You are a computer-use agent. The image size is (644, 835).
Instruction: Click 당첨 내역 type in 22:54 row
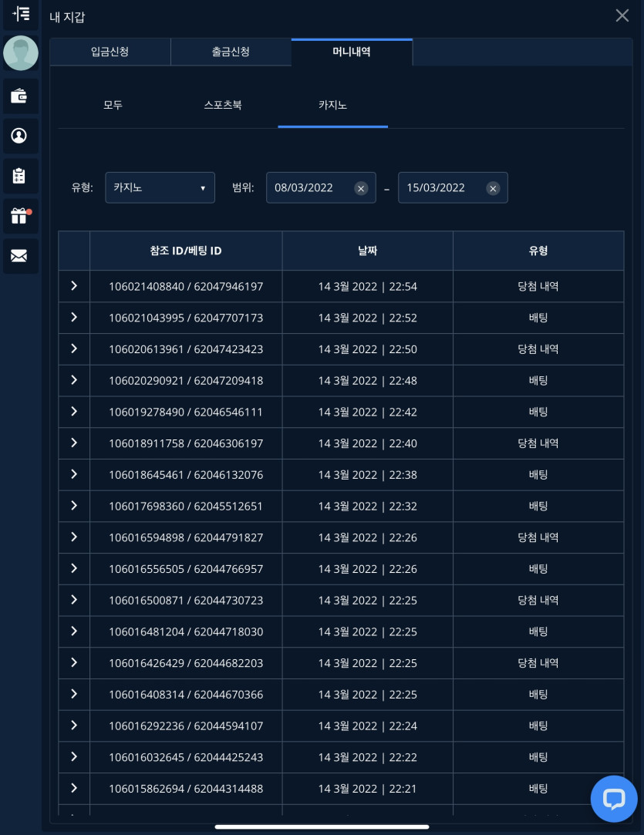tap(538, 287)
